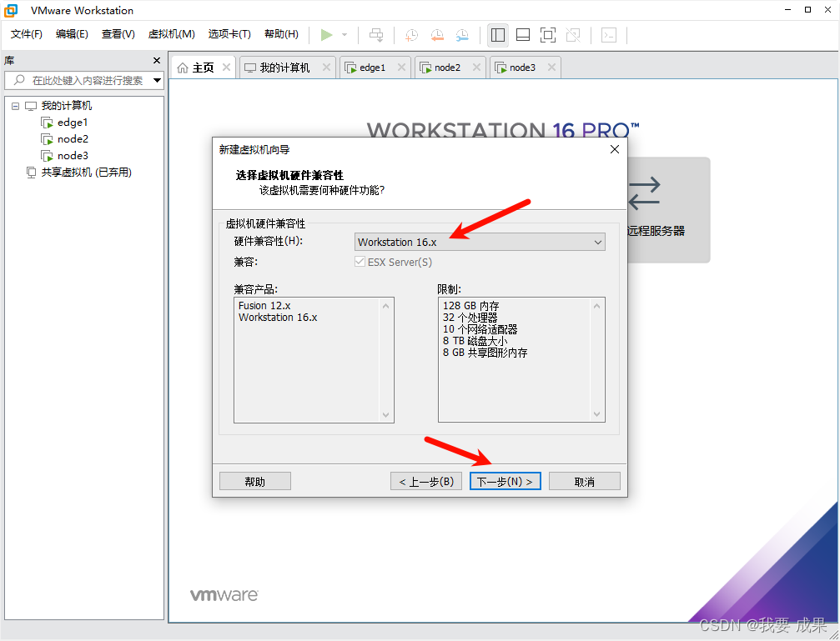
Task: Show or hide the thumbnail bar
Action: 522,35
